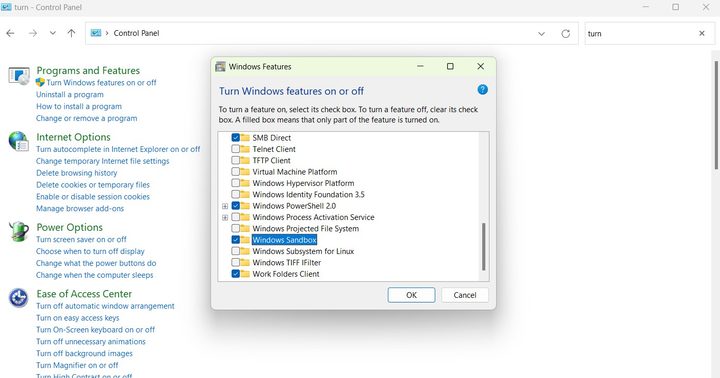This screenshot has width=720, height=378.
Task: Enable the Windows Subsystem for Linux checkbox
Action: pos(236,251)
